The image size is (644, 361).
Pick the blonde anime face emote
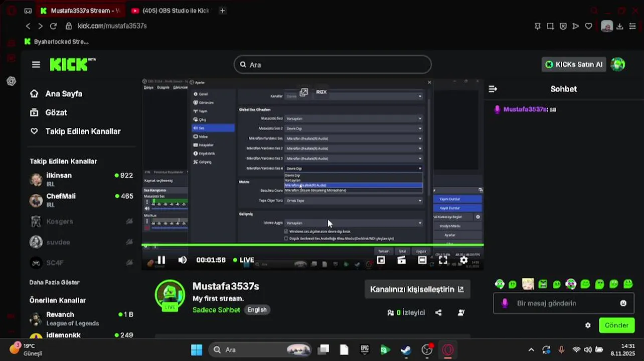click(x=528, y=284)
